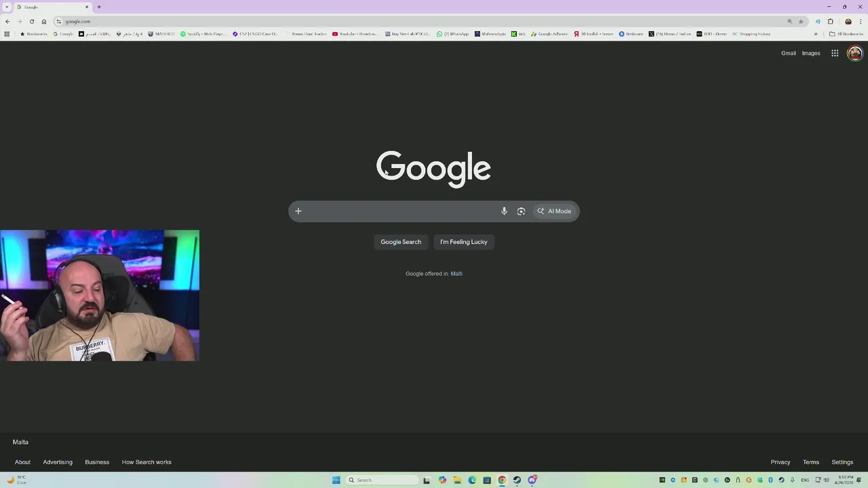Screen dimensions: 868x488
Task: Open the Advertising footer link
Action: tap(58, 462)
